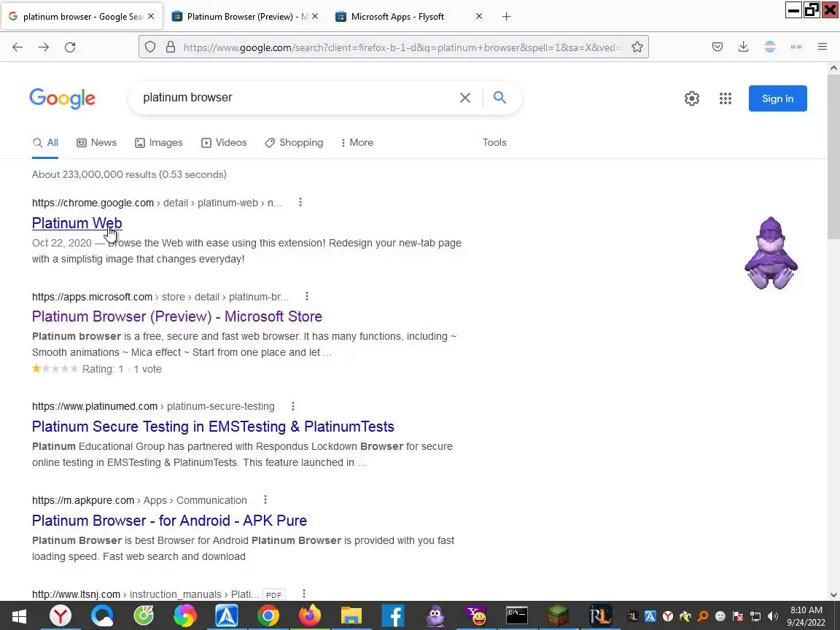Click the page vertical scrollbar thumb

[x=833, y=157]
